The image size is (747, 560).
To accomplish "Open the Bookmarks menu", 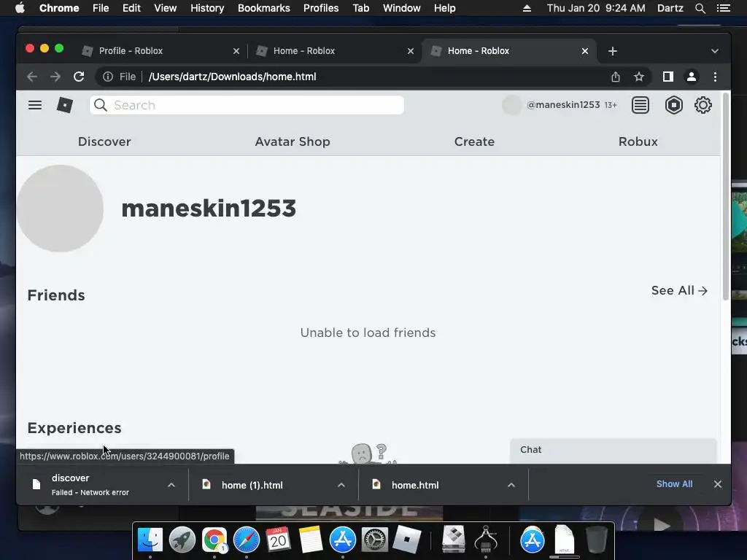I will pyautogui.click(x=264, y=8).
